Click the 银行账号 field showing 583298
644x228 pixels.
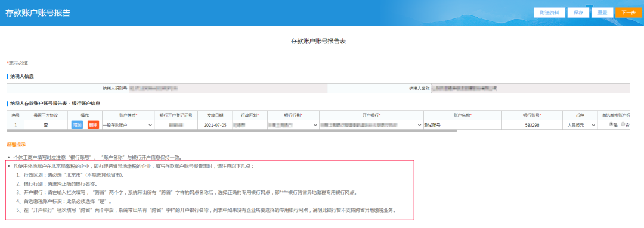[532, 124]
